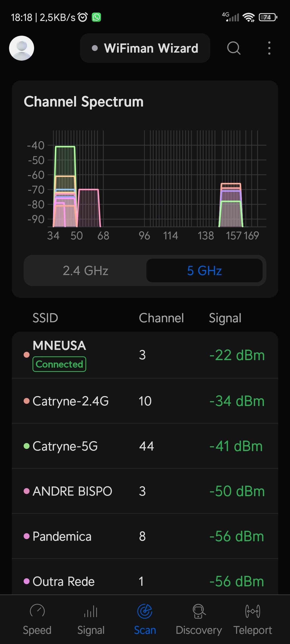
Task: Select the Catryne-5G network entry
Action: pos(145,446)
